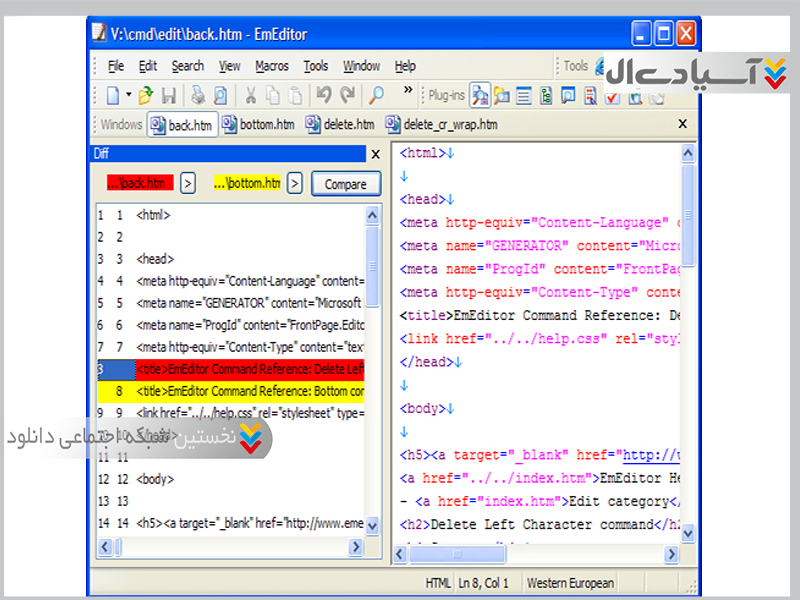Screen dimensions: 800x600
Task: Close the Diff panel
Action: [375, 154]
